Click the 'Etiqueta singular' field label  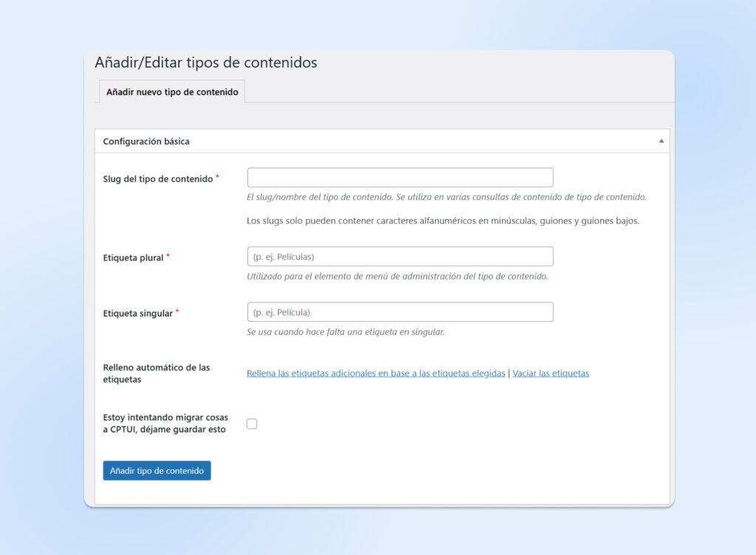138,313
